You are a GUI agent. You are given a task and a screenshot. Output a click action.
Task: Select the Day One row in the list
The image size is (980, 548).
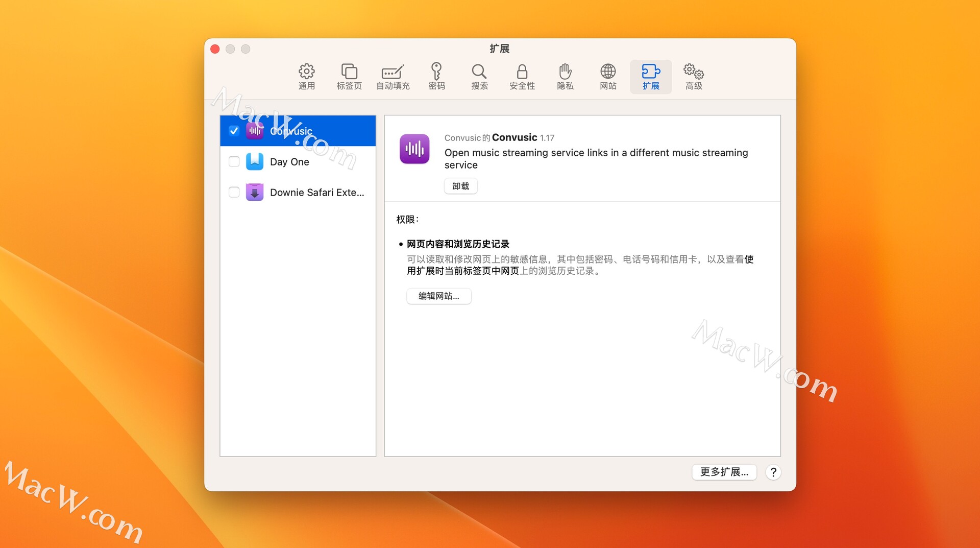click(x=298, y=162)
